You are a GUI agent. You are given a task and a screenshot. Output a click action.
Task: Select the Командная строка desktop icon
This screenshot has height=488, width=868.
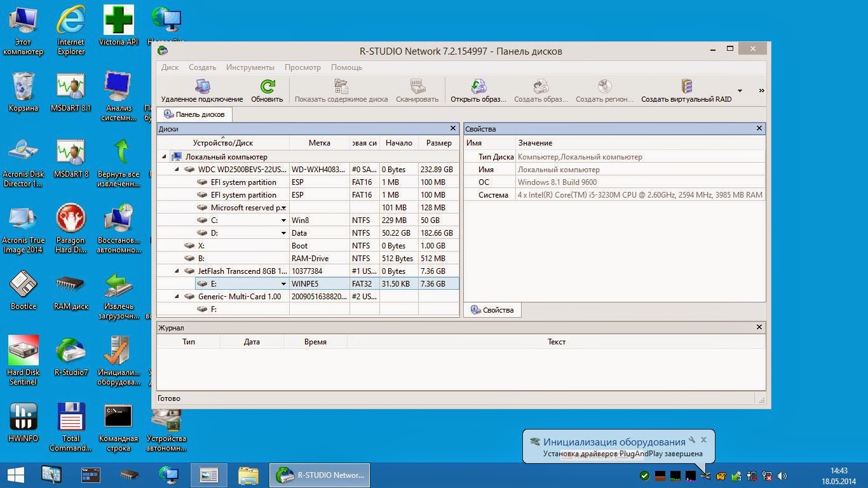[119, 427]
